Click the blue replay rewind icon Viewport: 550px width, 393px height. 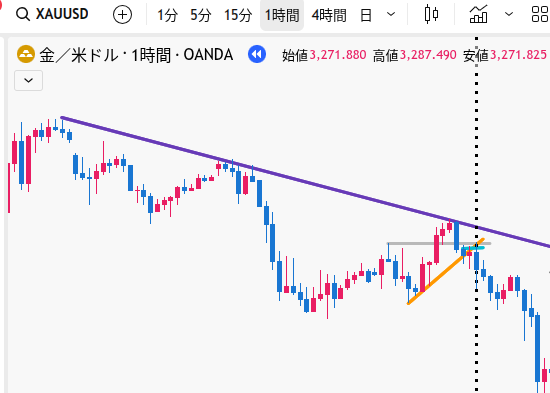(x=257, y=54)
